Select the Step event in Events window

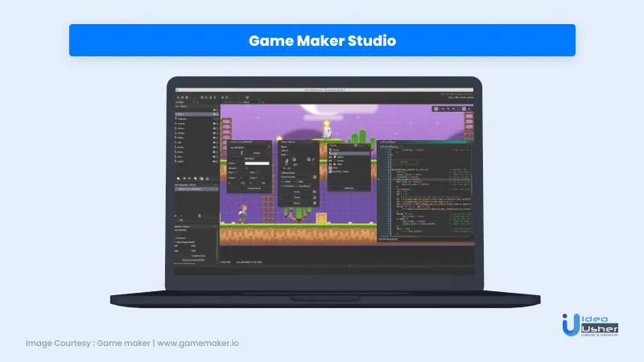pos(349,154)
